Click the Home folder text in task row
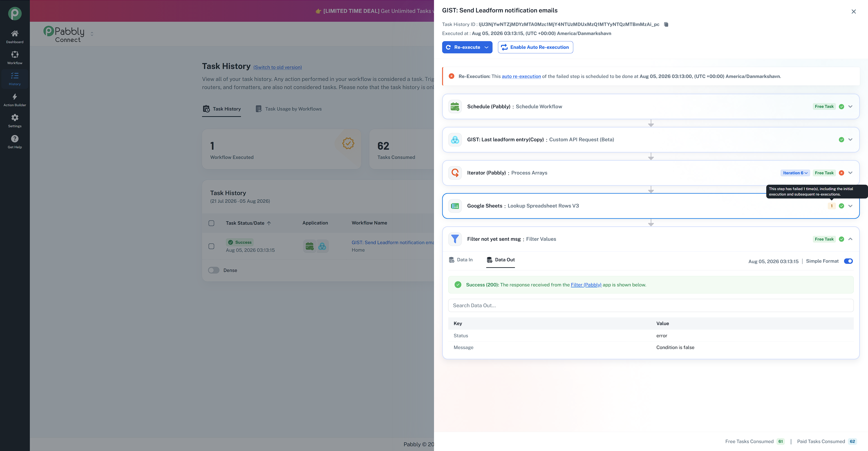 coord(358,250)
